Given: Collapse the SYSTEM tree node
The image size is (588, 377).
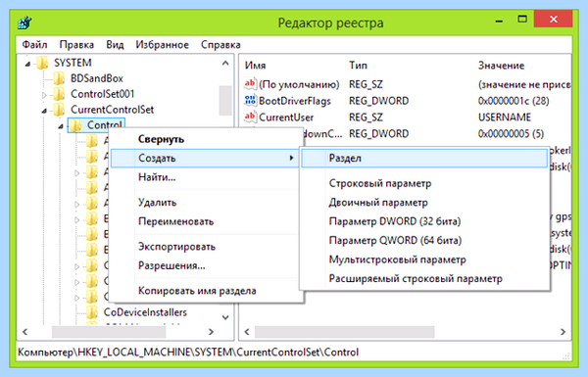Looking at the screenshot, I should (28, 64).
